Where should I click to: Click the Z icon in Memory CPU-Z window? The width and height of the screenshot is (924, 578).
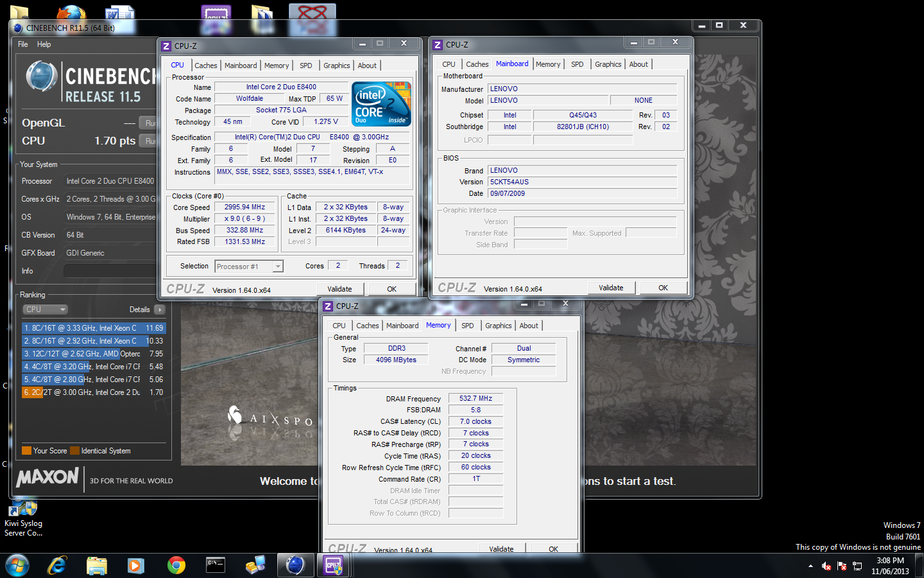328,306
